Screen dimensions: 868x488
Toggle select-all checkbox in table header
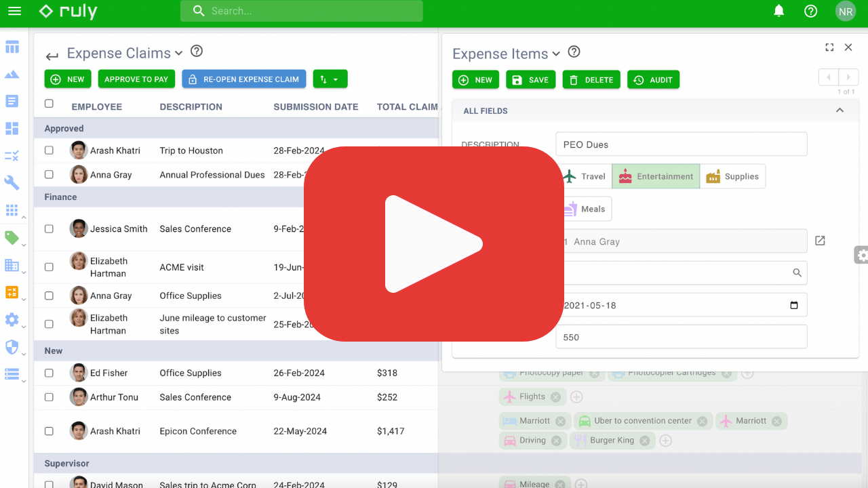coord(49,104)
